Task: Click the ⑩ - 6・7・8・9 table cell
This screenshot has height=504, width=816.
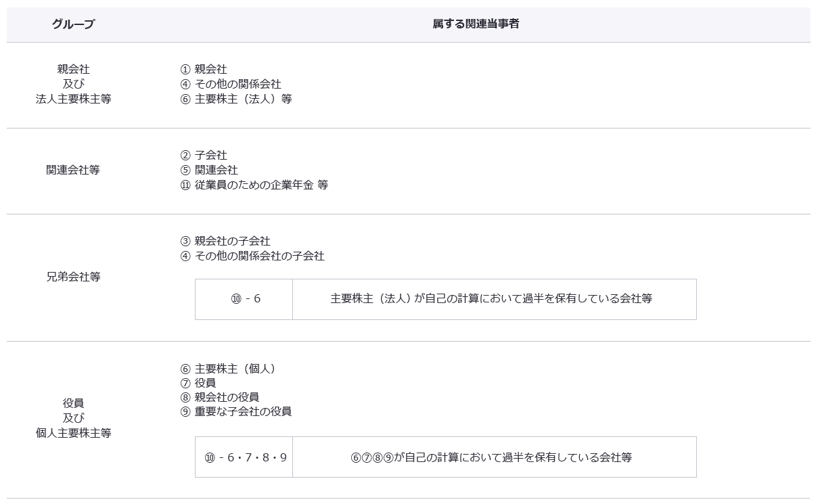Action: pyautogui.click(x=245, y=457)
